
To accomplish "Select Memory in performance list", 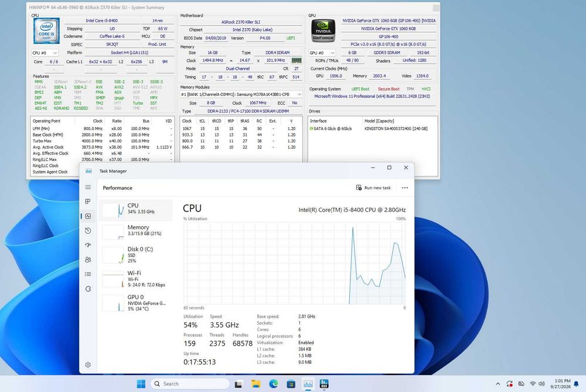I will pyautogui.click(x=136, y=231).
